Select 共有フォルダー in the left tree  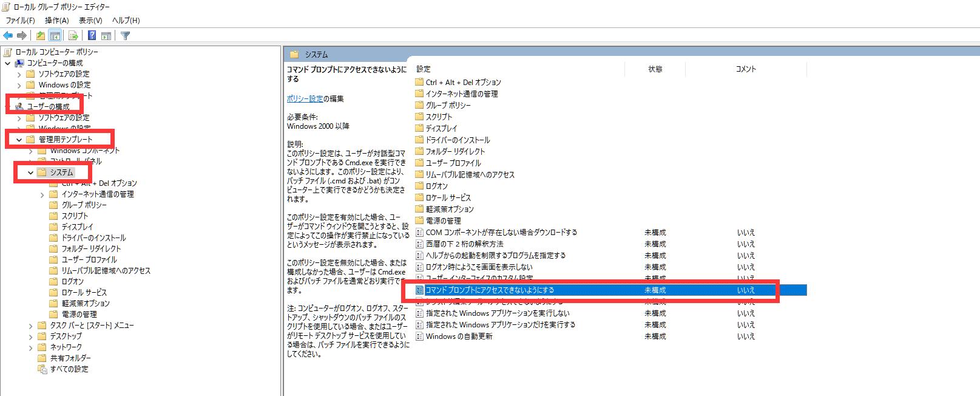70,358
